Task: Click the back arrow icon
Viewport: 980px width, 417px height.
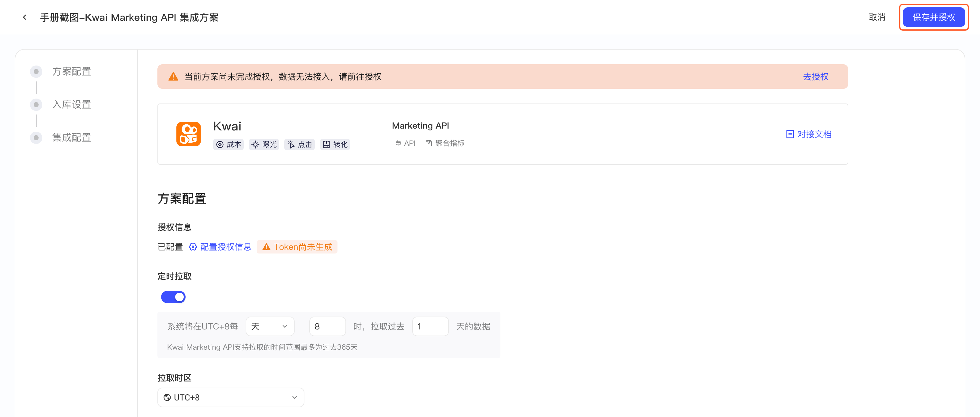Action: [25, 17]
